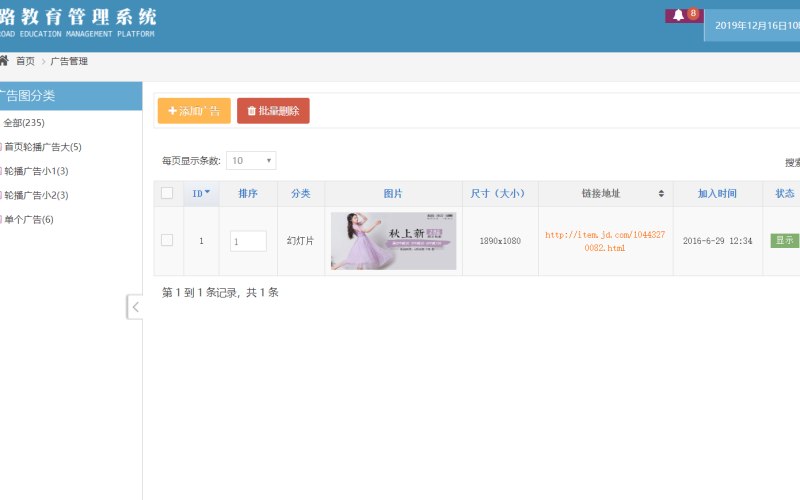
Task: Click the record count text 第 1 到 1 条记录
Action: coord(220,292)
